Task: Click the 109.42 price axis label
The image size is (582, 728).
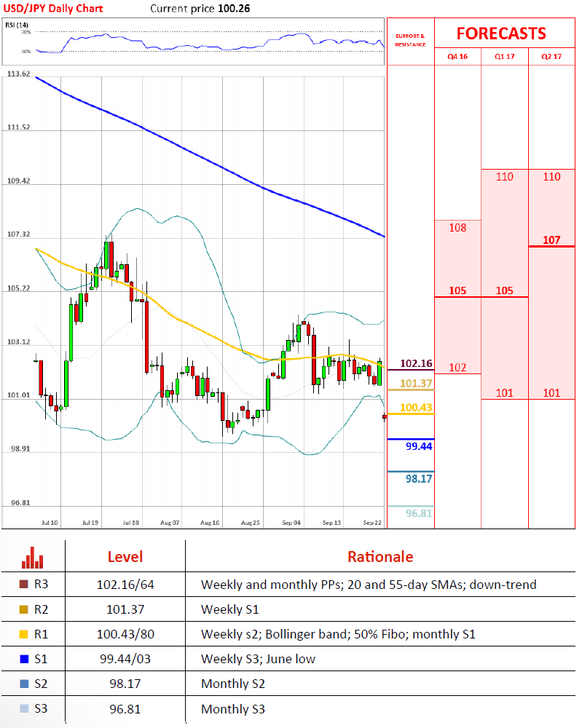Action: tap(19, 181)
